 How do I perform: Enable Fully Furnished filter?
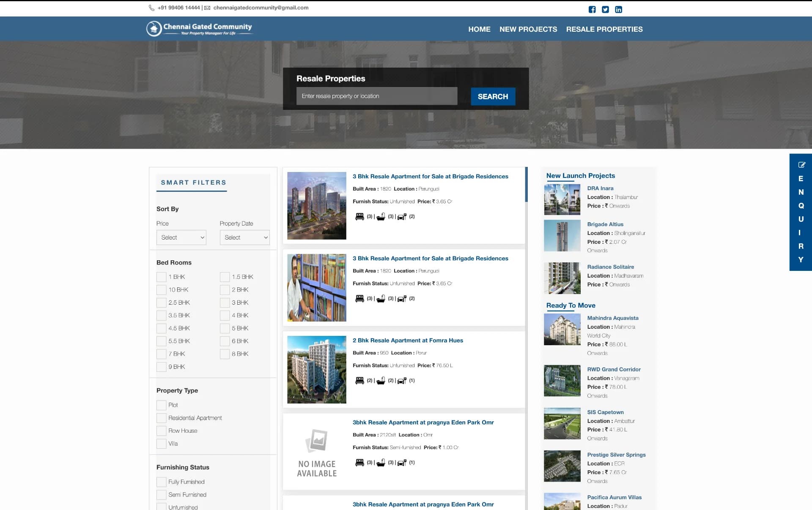161,482
